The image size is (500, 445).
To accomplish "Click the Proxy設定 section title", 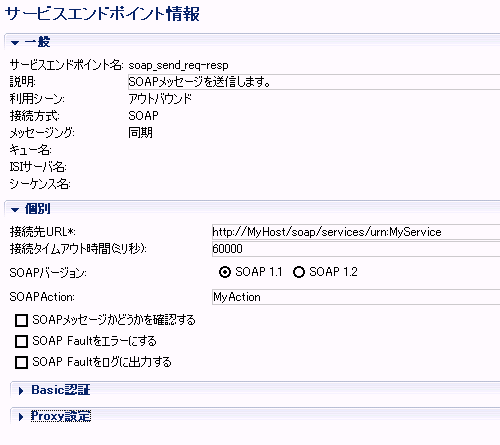I will 61,416.
